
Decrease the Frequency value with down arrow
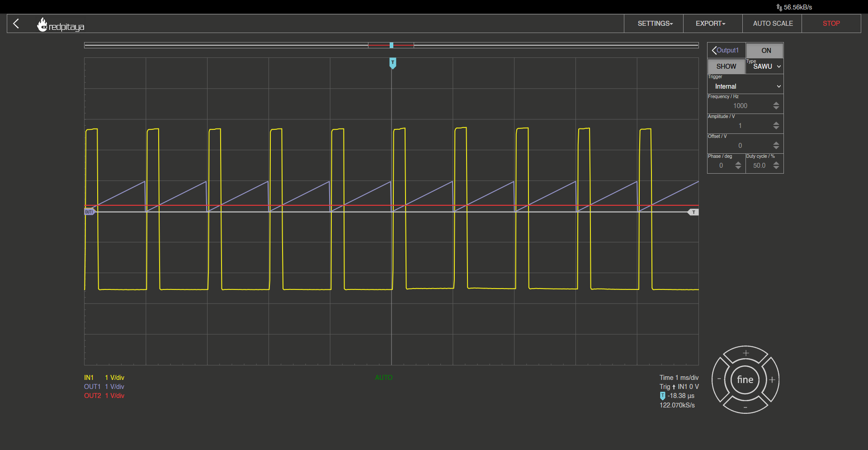[x=776, y=108]
